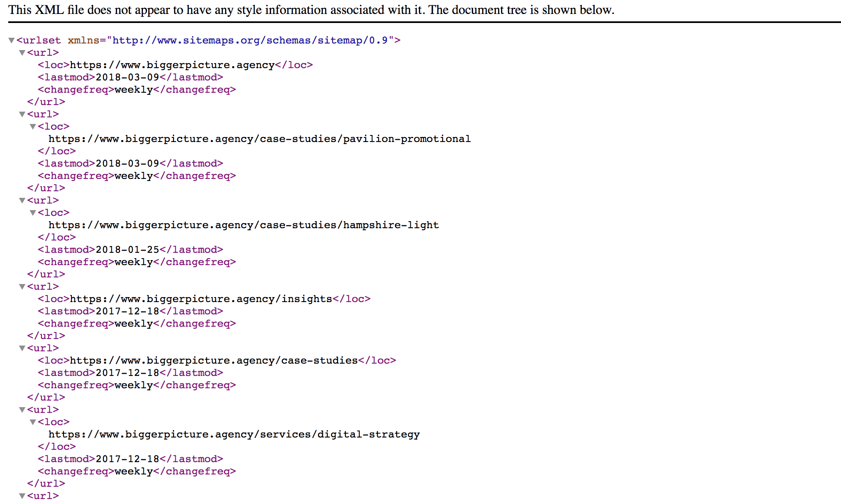The height and width of the screenshot is (504, 841).
Task: Select the case-studies/pavilion-promotional URL text
Action: coord(260,139)
